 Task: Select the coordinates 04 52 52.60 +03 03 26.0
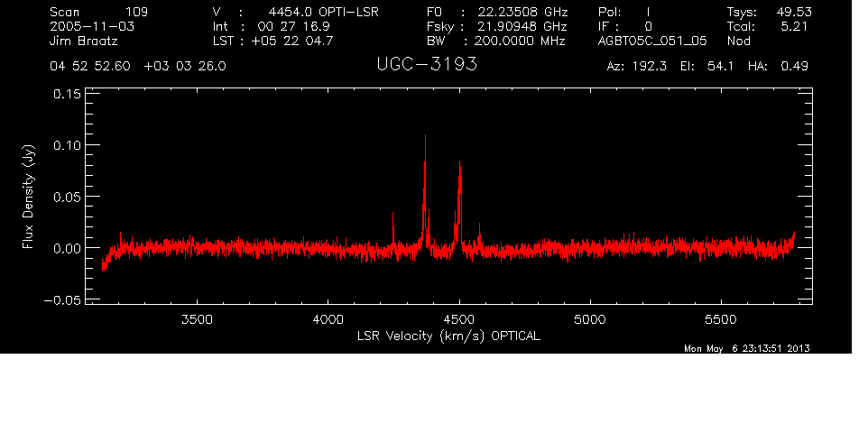[138, 67]
